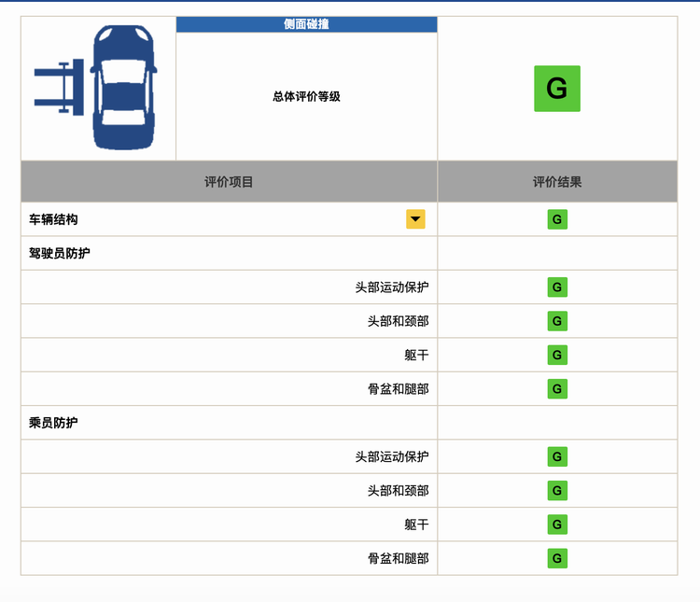This screenshot has height=602, width=700.
Task: Select the 侧面碰撞 blue header tab
Action: click(x=307, y=24)
